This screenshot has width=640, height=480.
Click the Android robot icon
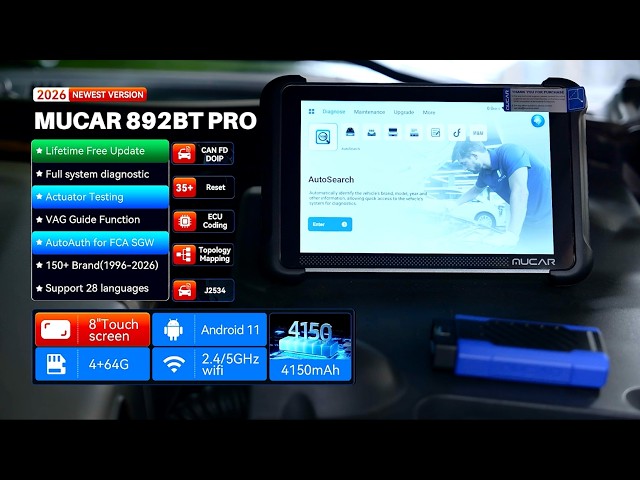click(173, 330)
